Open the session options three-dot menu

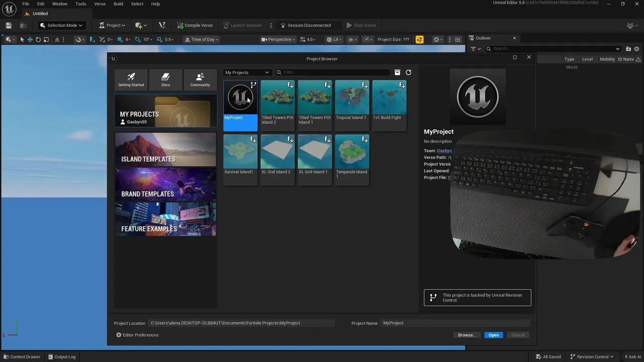tap(271, 25)
